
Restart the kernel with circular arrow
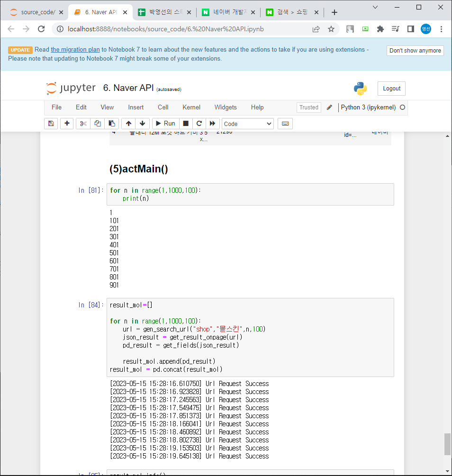coord(199,124)
